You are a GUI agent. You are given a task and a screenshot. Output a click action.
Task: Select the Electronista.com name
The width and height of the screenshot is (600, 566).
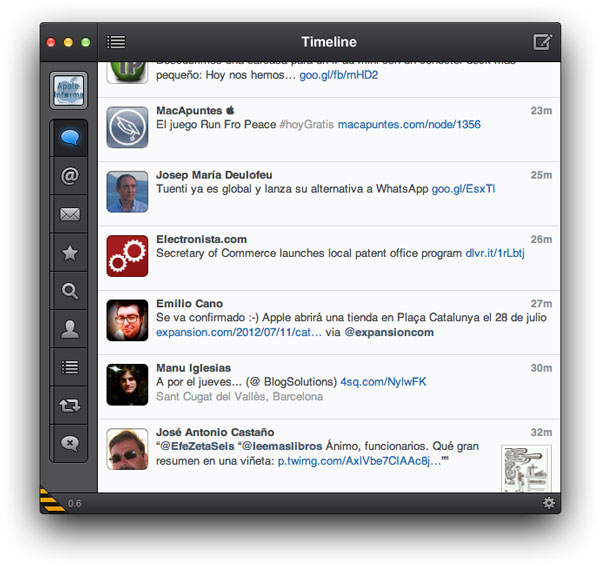click(x=202, y=239)
